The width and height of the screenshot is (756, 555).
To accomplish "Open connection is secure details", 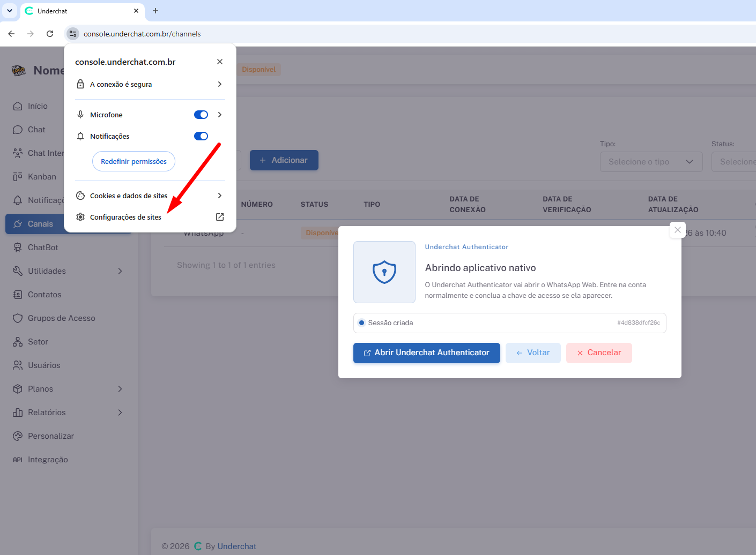I will pyautogui.click(x=150, y=84).
